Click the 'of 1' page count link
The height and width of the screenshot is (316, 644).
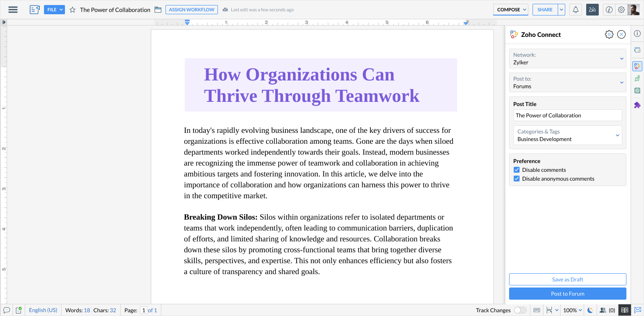point(153,310)
